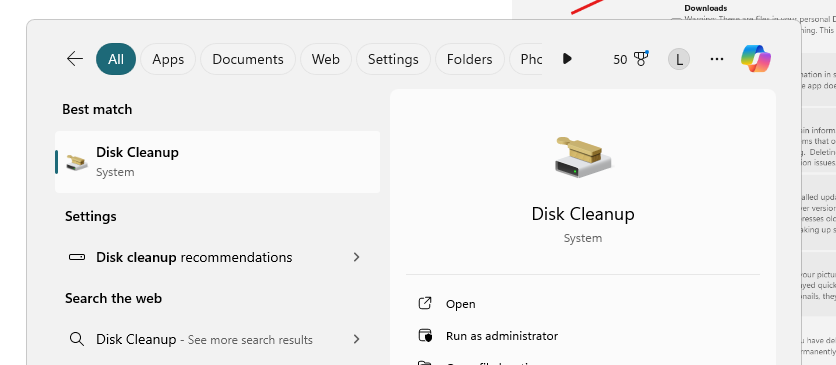
Task: Switch to the Web filter tab
Action: click(326, 59)
